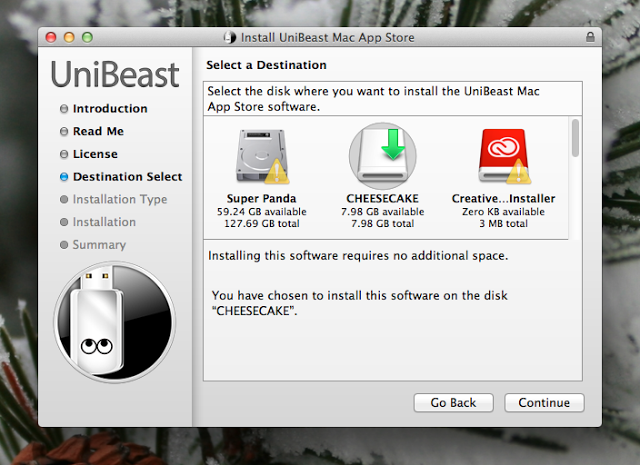This screenshot has width=640, height=465.
Task: Select the License step in sidebar
Action: [95, 154]
